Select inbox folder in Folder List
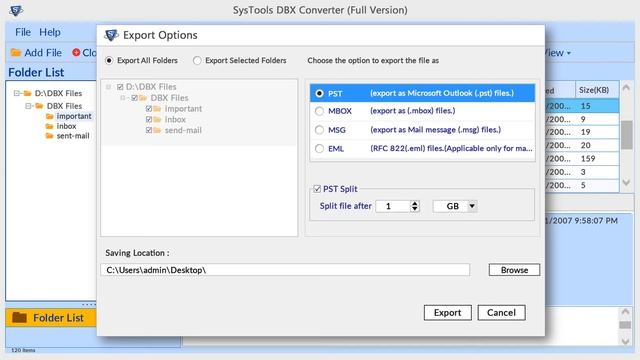The width and height of the screenshot is (640, 360). coord(66,126)
